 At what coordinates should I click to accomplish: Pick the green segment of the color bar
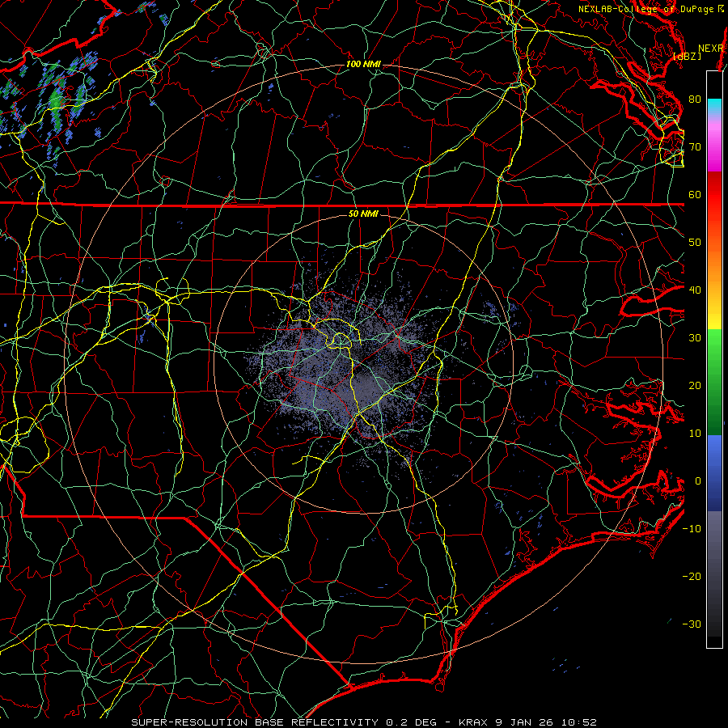point(714,382)
